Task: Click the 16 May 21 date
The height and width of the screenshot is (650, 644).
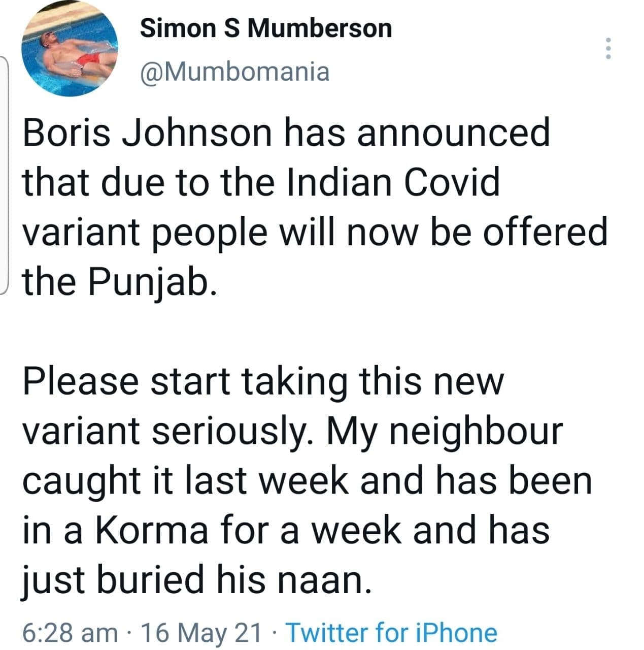Action: [201, 633]
